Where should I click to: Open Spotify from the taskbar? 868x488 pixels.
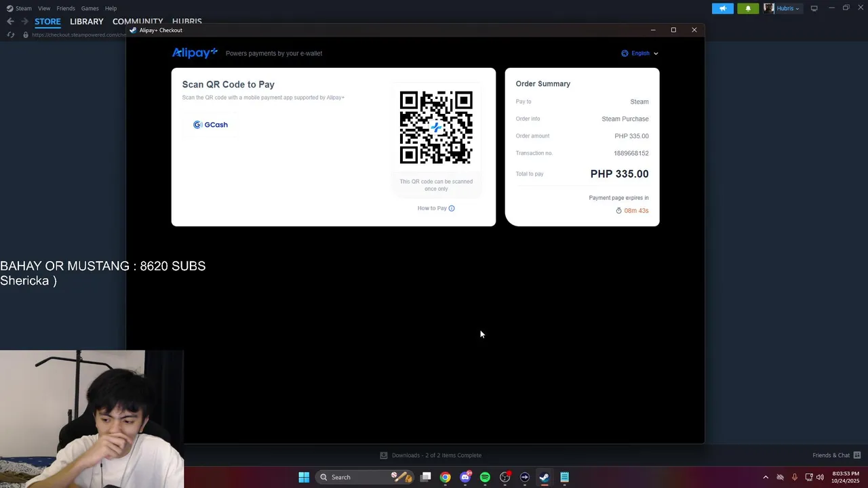point(485,477)
